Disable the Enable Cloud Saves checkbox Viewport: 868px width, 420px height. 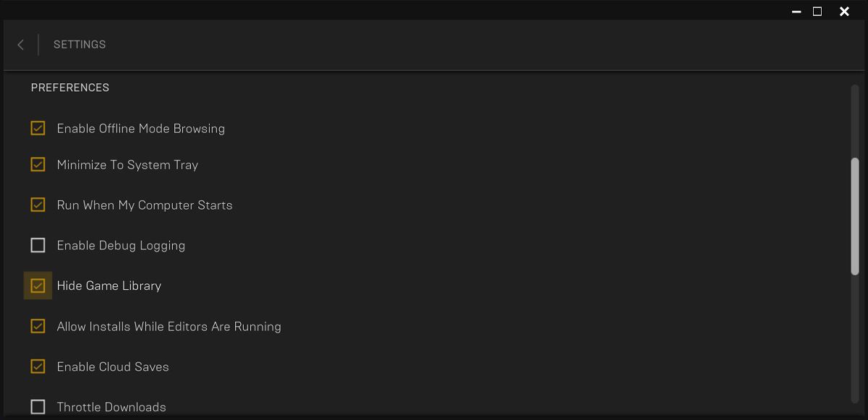[x=38, y=367]
